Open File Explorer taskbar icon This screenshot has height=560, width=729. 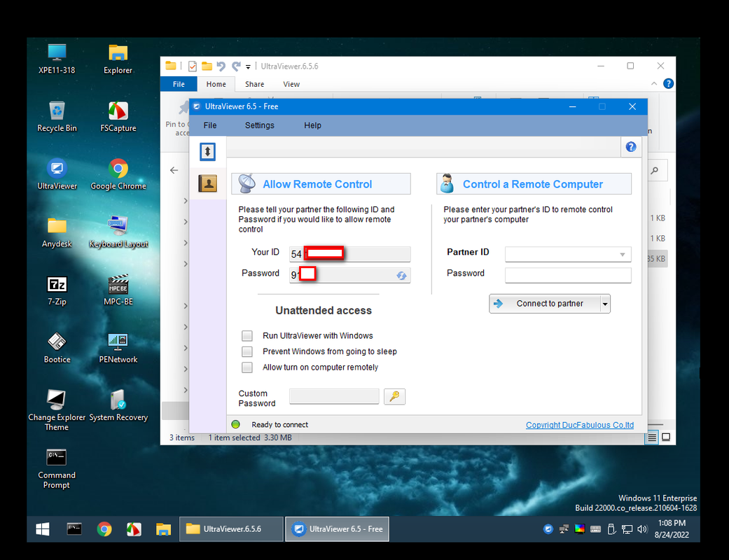[163, 529]
